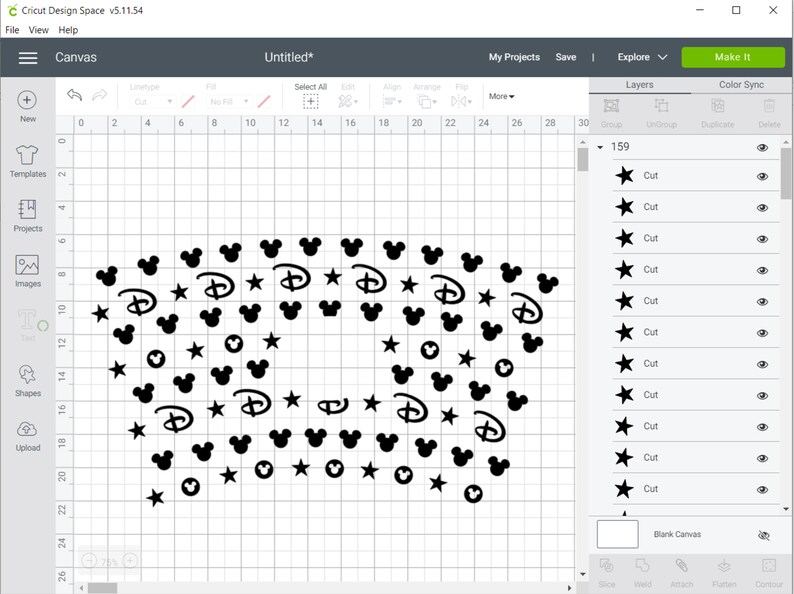The width and height of the screenshot is (794, 594).
Task: Click the Fill color swatch
Action: tap(264, 101)
